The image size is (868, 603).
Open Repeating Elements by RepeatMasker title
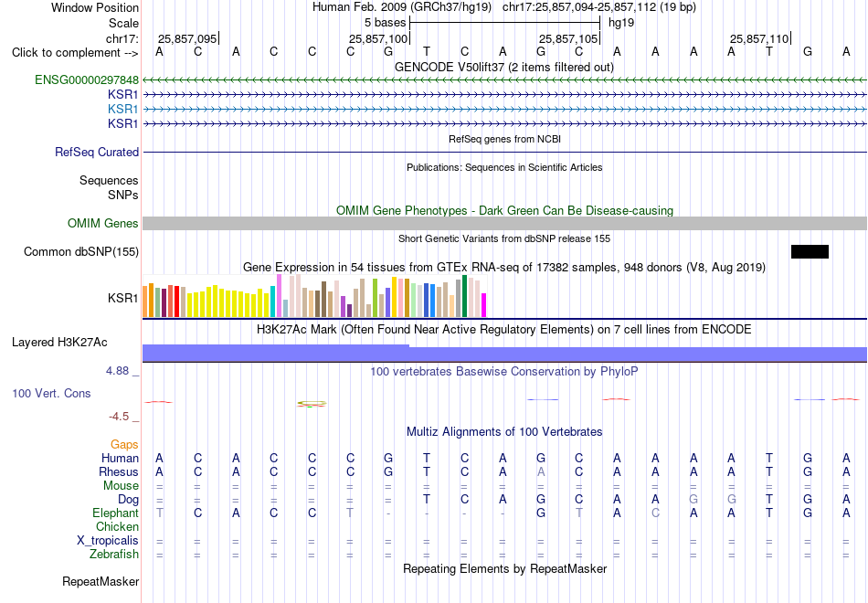[504, 569]
